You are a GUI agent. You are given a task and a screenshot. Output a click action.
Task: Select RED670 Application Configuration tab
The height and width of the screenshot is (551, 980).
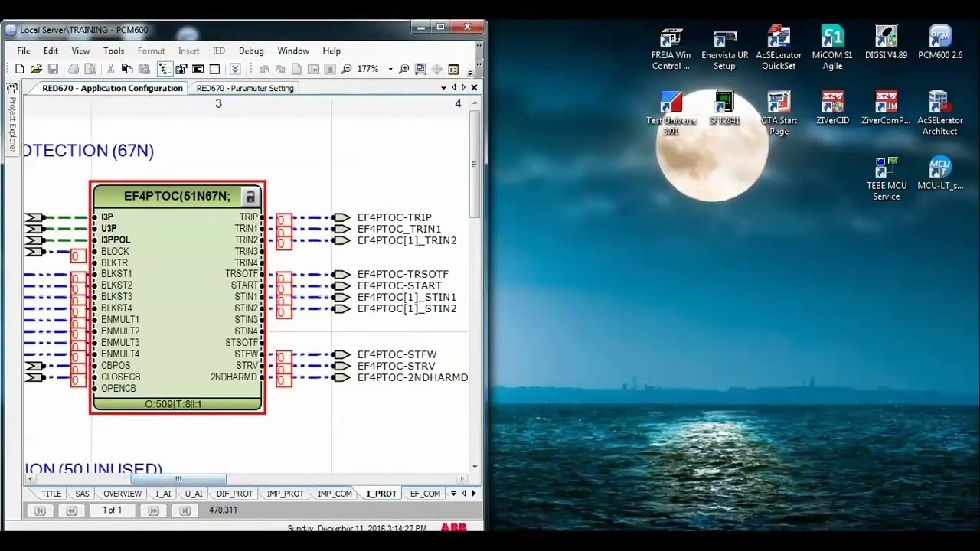tap(112, 88)
